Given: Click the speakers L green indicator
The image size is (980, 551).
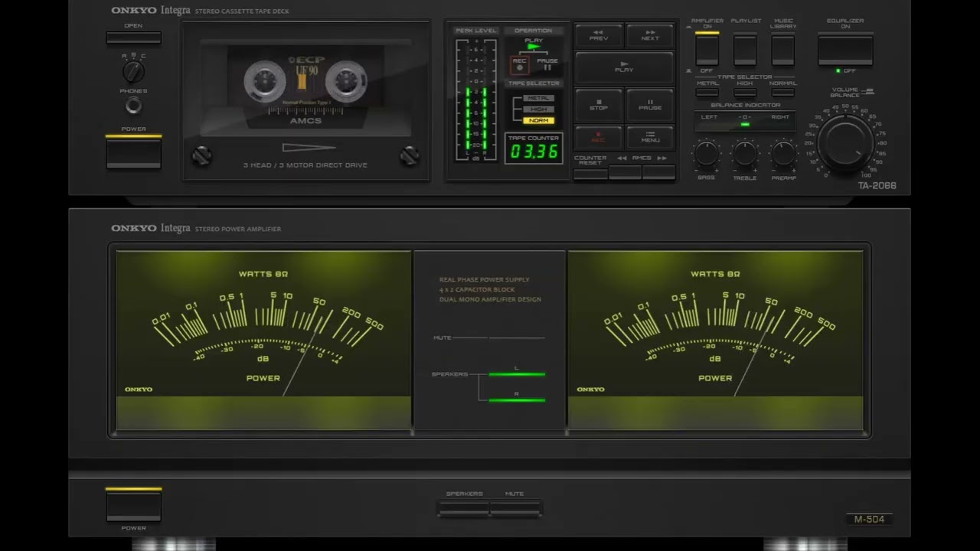Looking at the screenshot, I should 517,374.
